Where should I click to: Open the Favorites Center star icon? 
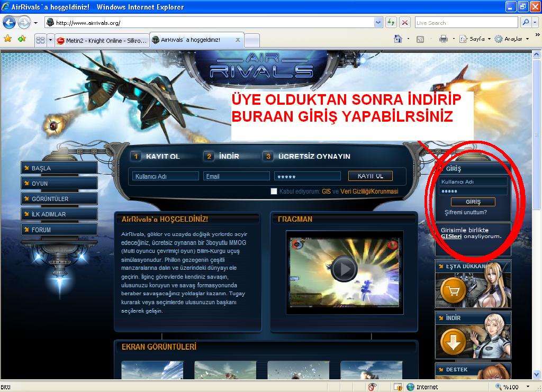pos(7,39)
